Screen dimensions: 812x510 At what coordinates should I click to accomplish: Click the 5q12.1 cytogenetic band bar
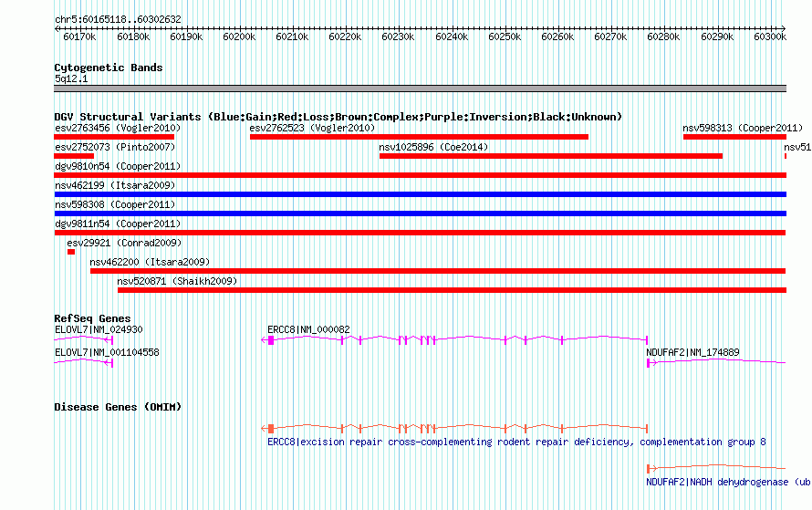(x=420, y=88)
